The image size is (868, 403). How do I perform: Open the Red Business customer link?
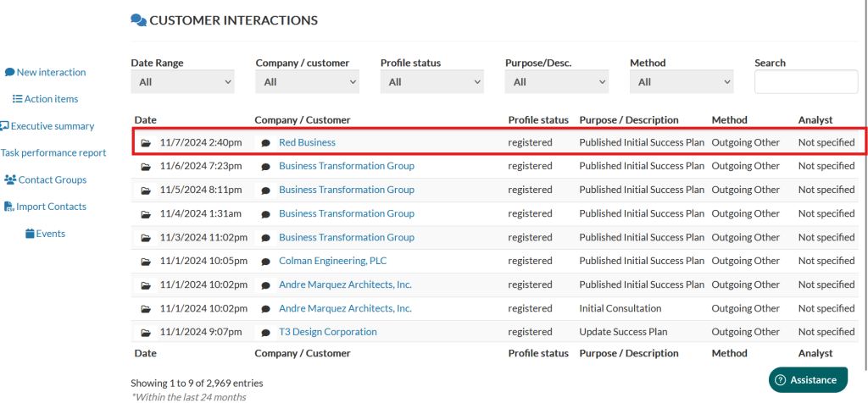click(x=307, y=143)
